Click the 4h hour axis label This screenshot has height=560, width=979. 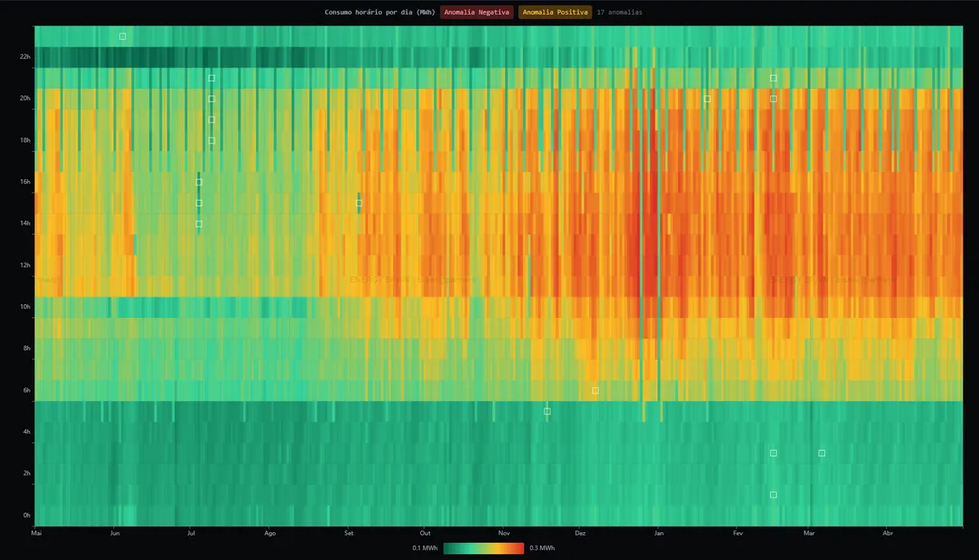click(27, 432)
